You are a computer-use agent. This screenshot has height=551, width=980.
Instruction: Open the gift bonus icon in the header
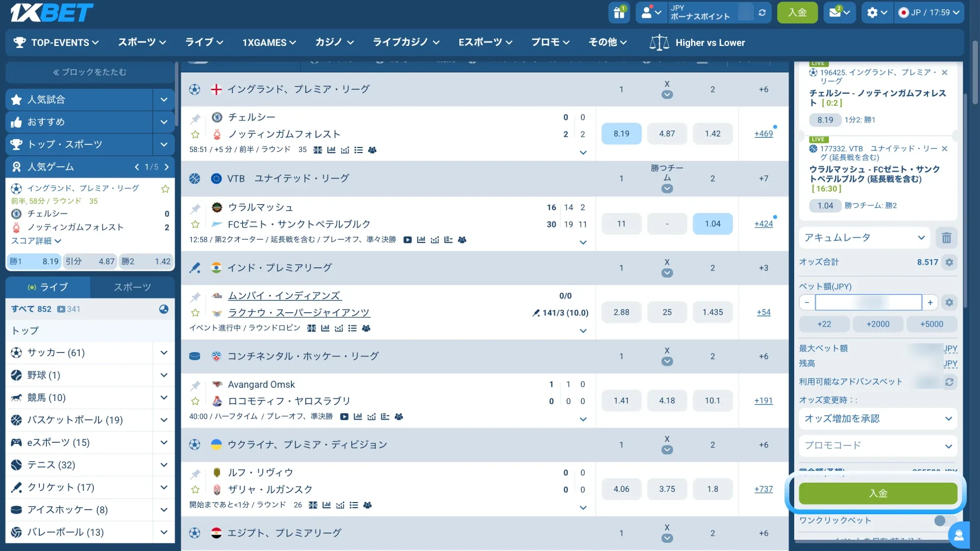(x=619, y=12)
